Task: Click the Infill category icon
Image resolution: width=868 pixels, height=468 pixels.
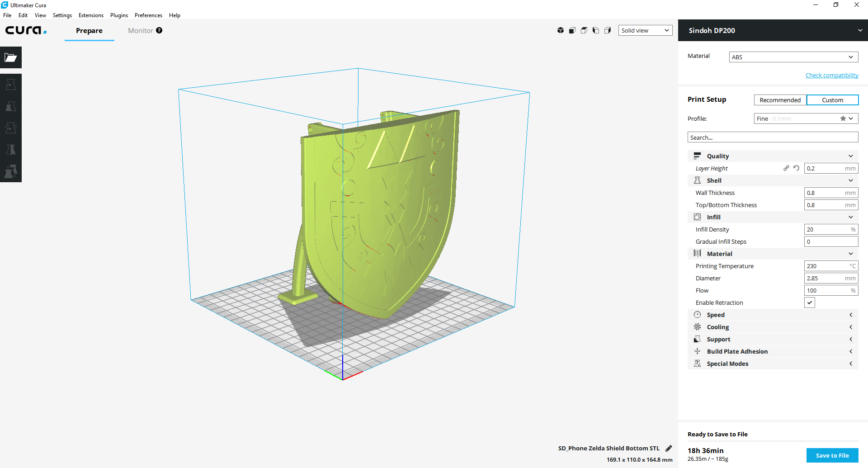Action: click(697, 217)
